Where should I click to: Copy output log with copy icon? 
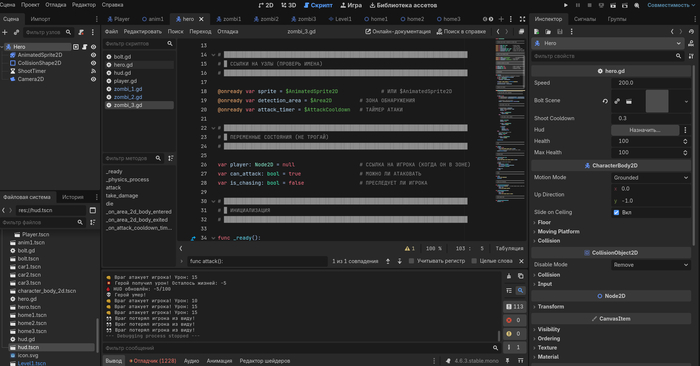521,276
